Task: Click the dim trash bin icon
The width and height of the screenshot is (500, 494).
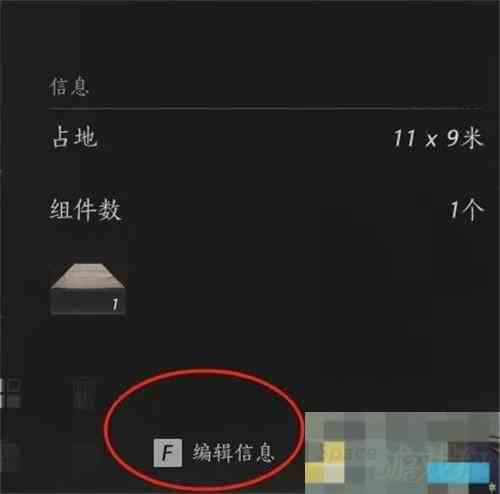Action: [84, 394]
